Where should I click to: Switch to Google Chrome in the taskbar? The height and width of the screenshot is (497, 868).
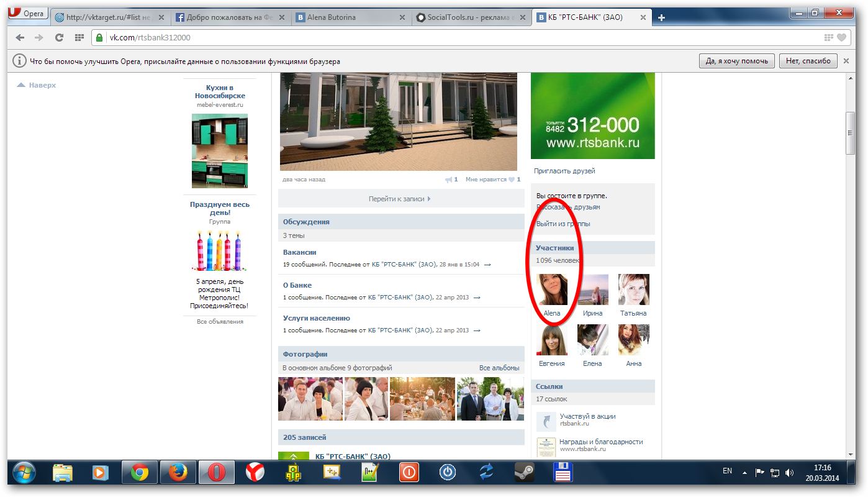pyautogui.click(x=139, y=473)
